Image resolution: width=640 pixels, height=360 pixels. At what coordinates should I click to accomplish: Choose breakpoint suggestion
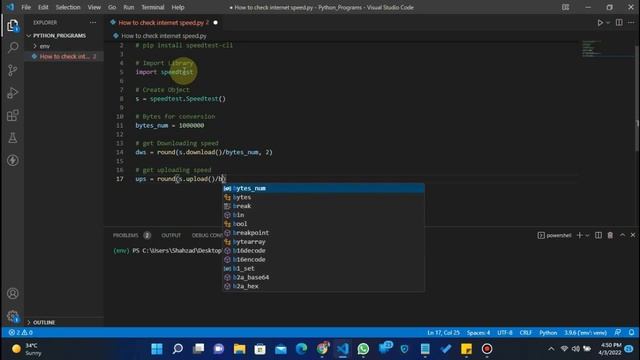[323, 233]
